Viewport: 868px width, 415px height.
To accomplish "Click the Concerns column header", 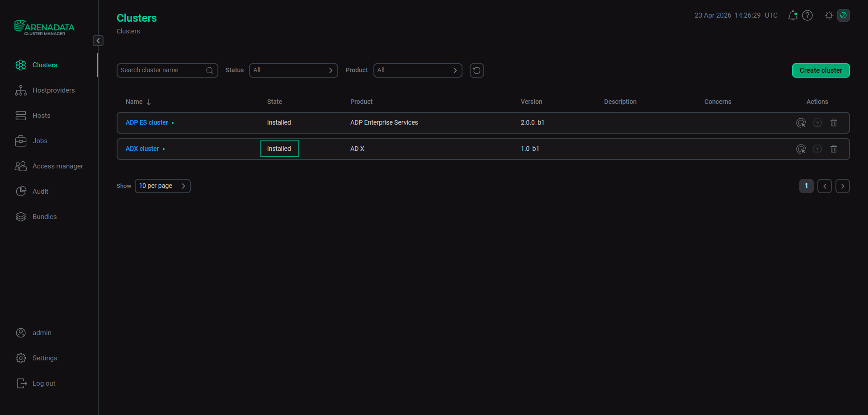I will (x=718, y=102).
